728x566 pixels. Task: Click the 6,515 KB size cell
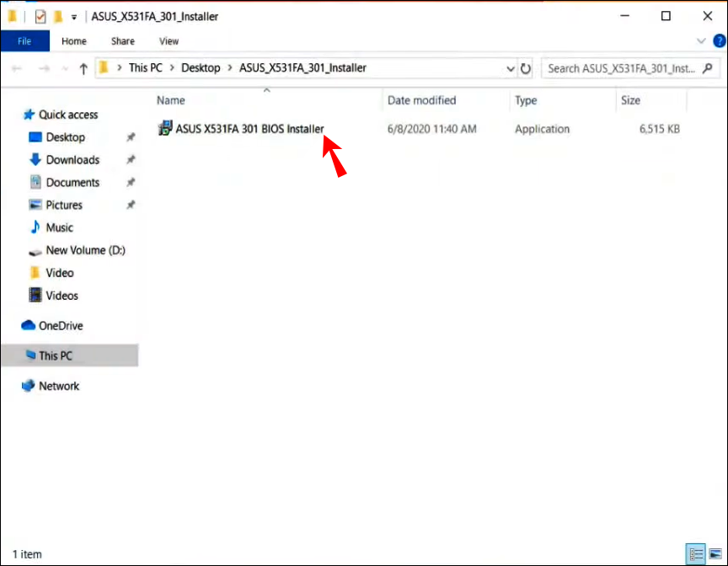pyautogui.click(x=659, y=129)
